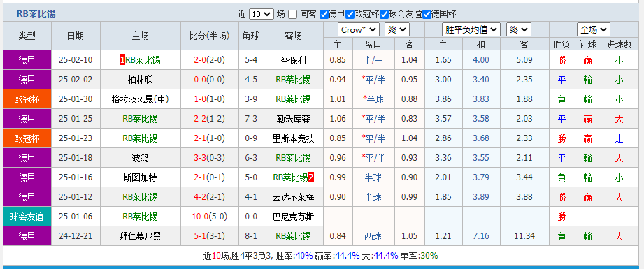Viewport: 644px width, 269px height.
Task: Open the 终 dropdown beside 胜平负均值
Action: point(519,29)
